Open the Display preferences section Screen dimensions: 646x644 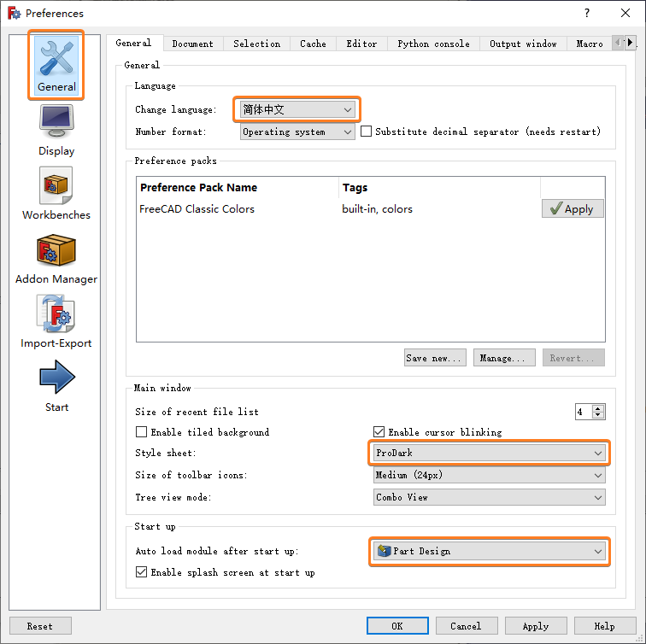[56, 130]
